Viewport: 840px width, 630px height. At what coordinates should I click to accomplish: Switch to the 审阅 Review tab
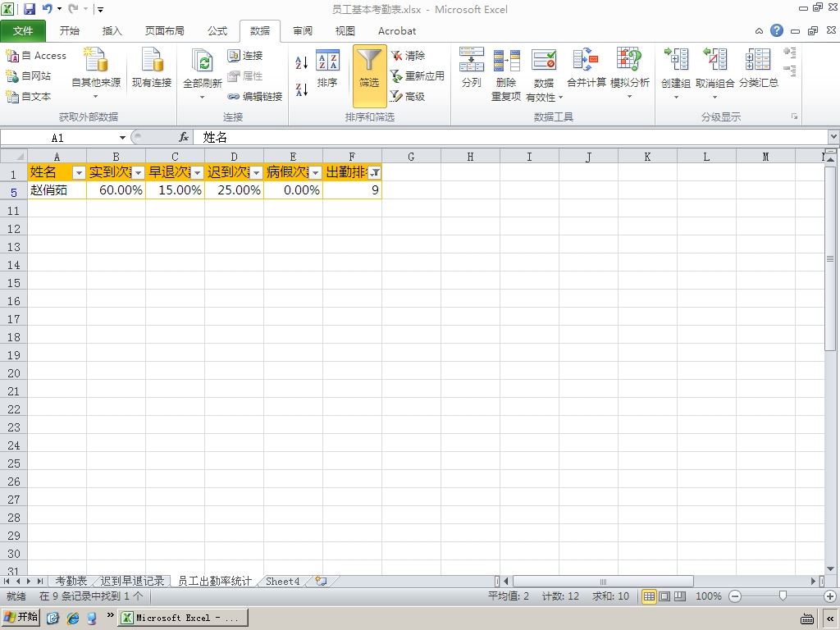302,31
